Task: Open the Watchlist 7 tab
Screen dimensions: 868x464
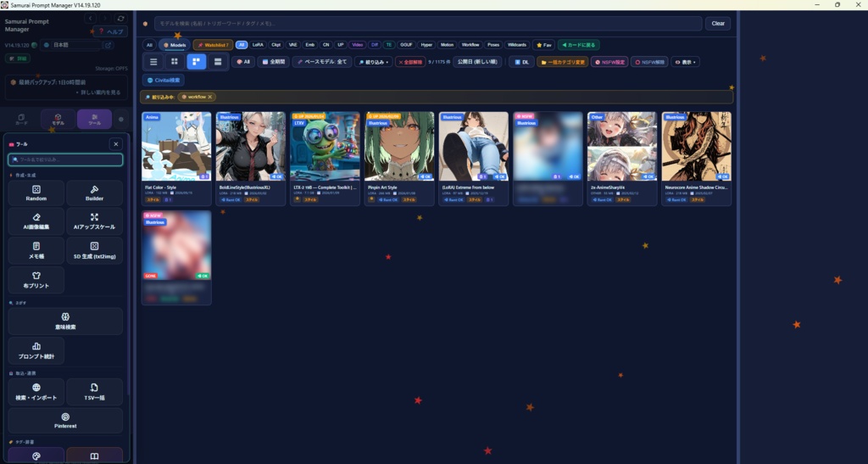Action: tap(213, 45)
